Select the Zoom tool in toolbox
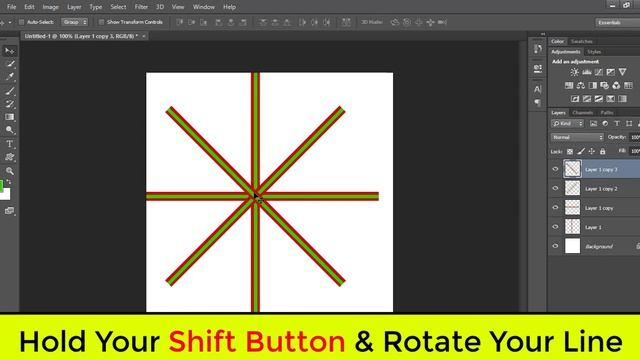640x360 pixels. pos(9,171)
